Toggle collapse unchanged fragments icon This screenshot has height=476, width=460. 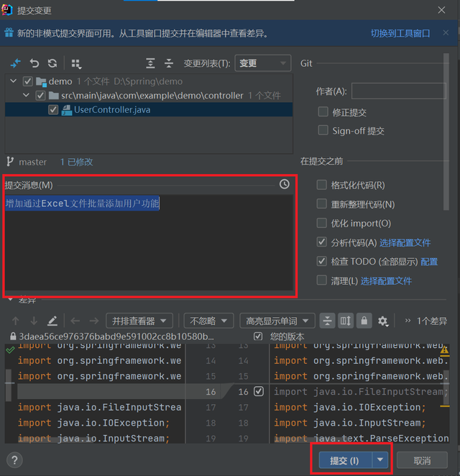coord(327,321)
